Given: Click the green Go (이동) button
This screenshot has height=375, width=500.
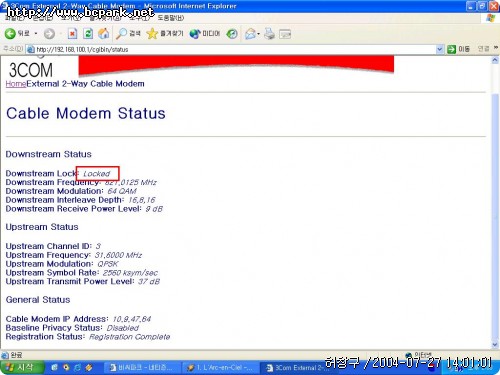Looking at the screenshot, I should (458, 49).
